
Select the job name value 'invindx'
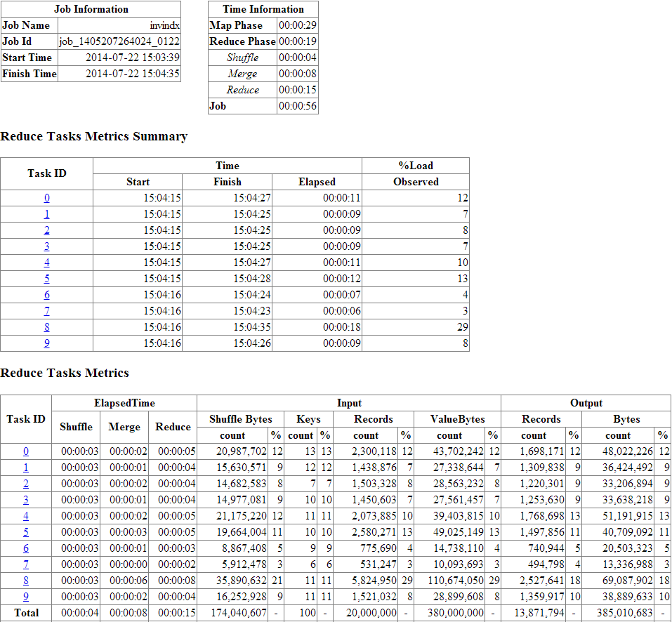click(164, 25)
